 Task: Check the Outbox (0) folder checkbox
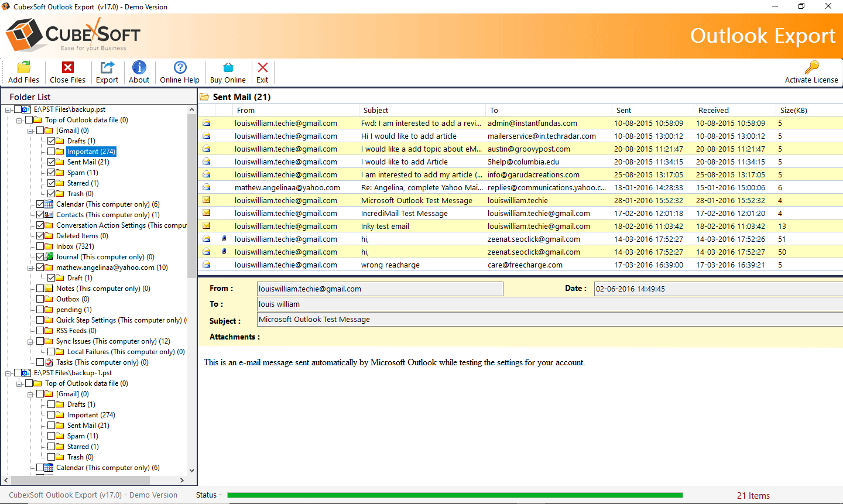click(40, 299)
